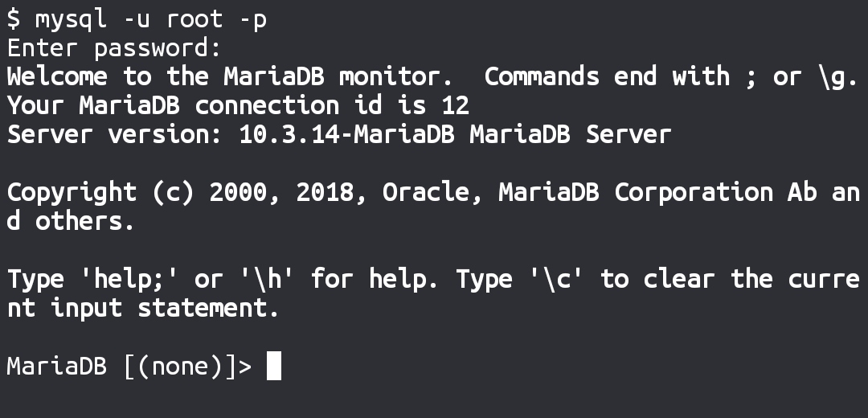Click the '(none)' database name in prompt
This screenshot has width=868, height=418.
coord(180,367)
